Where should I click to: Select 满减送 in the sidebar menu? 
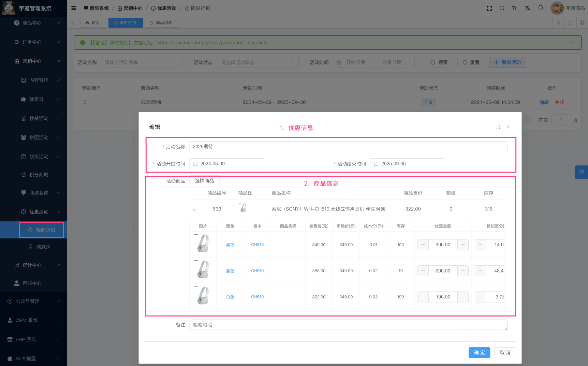coord(43,247)
